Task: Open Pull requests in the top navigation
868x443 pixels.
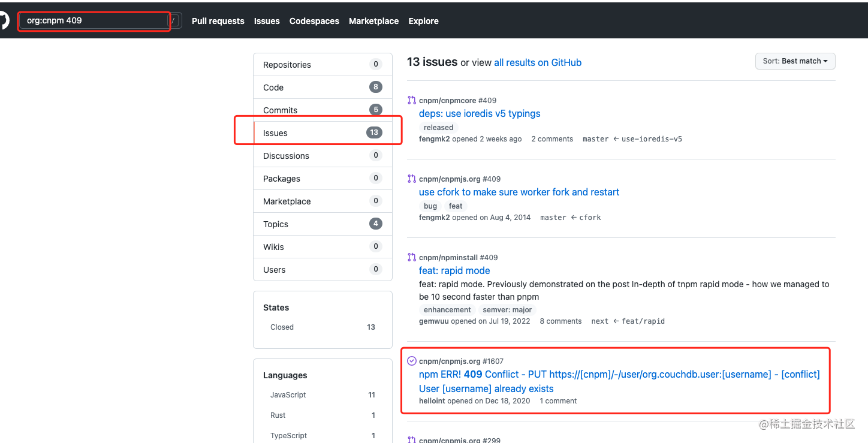Action: (218, 21)
